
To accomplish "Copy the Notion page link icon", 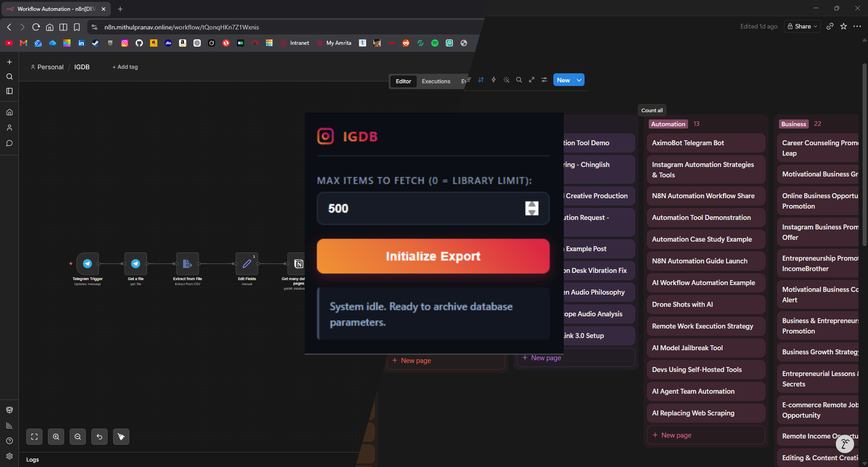I will [830, 26].
